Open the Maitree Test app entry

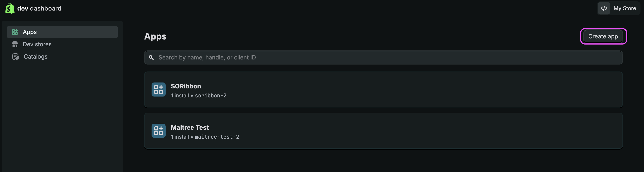tap(190, 127)
